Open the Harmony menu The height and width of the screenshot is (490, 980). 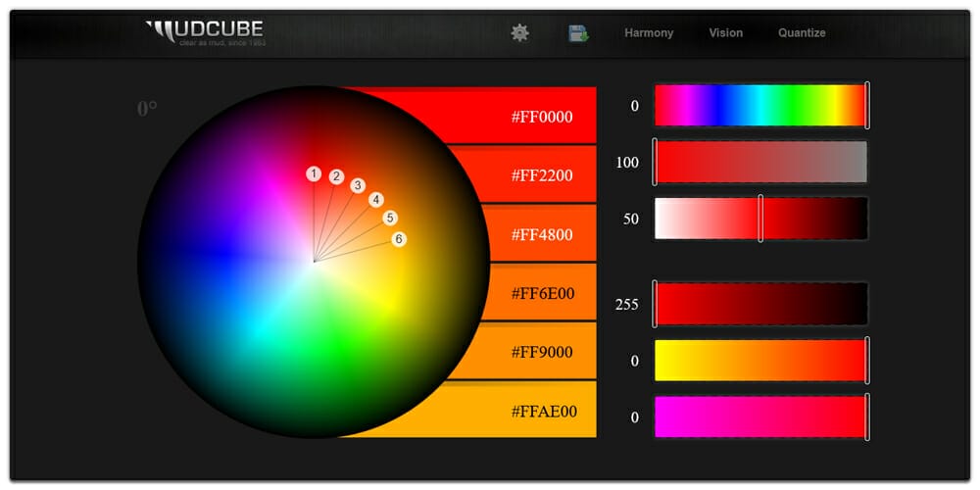(649, 33)
